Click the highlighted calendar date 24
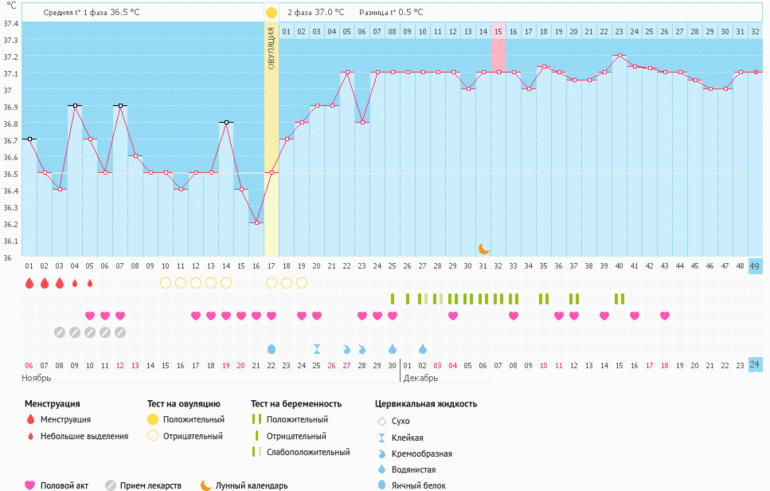Viewport: 770px width, 491px height. (755, 365)
